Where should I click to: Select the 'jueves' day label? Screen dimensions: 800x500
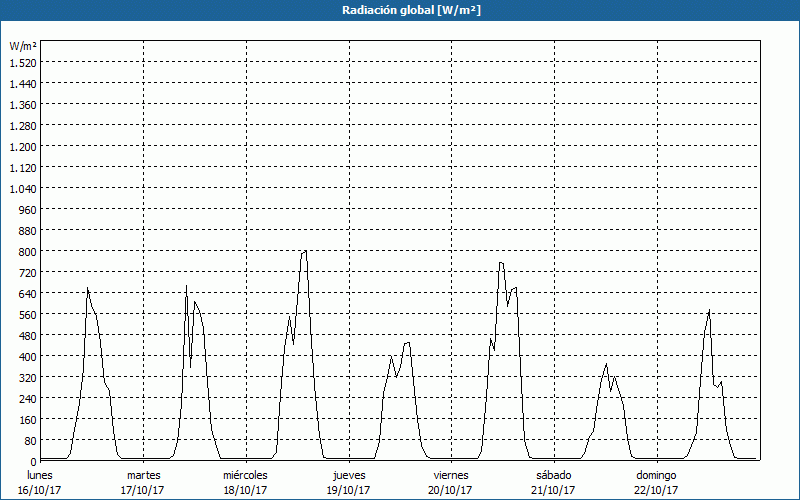click(349, 475)
